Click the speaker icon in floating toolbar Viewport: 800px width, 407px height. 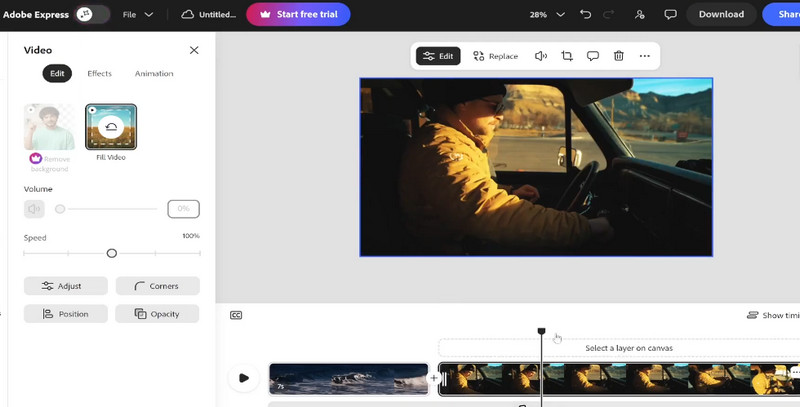(541, 56)
